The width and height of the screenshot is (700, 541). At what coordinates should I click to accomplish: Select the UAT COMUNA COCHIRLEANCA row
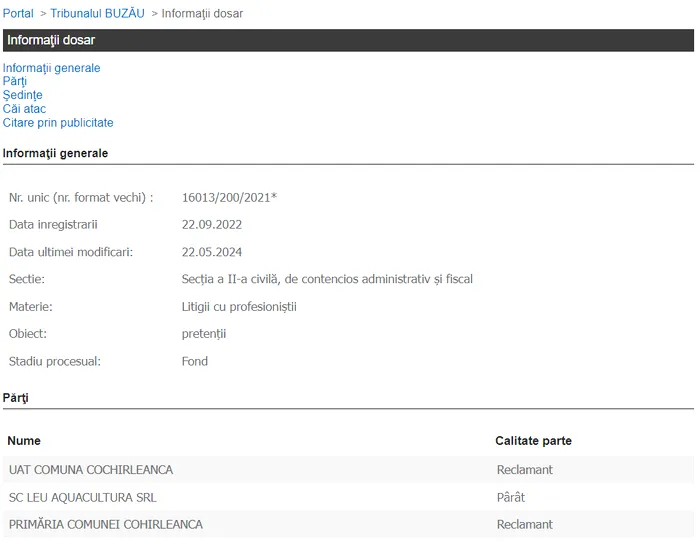(348, 470)
